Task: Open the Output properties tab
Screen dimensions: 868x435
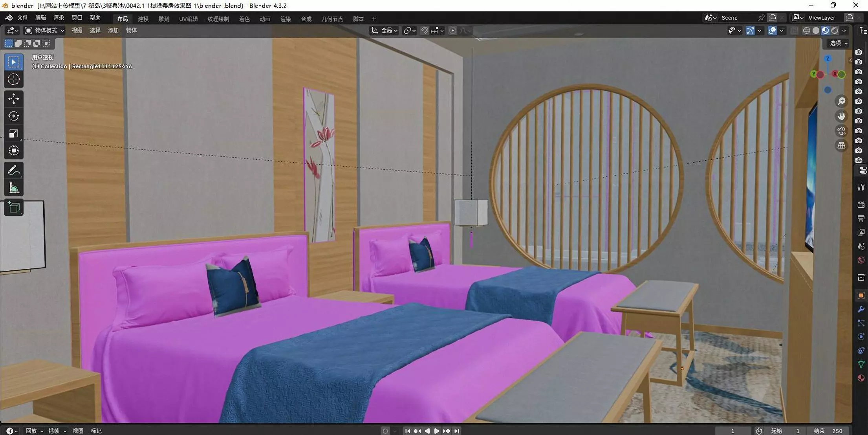Action: click(861, 218)
